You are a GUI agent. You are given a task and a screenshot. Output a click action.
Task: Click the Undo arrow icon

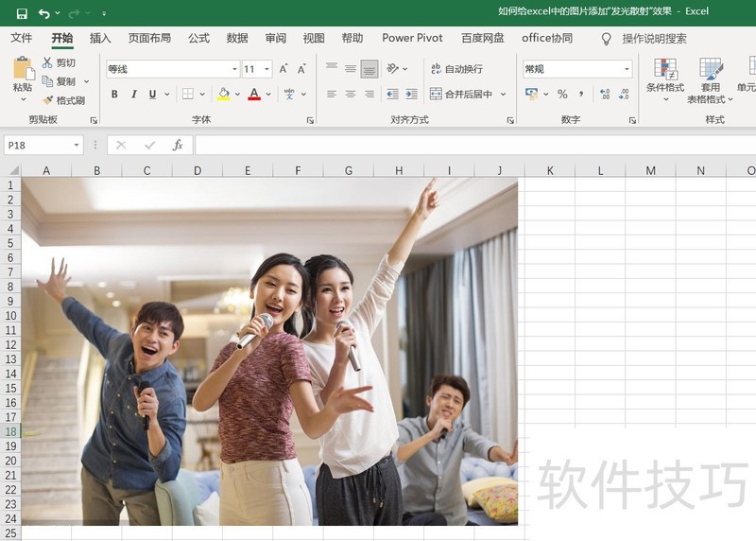tap(43, 13)
